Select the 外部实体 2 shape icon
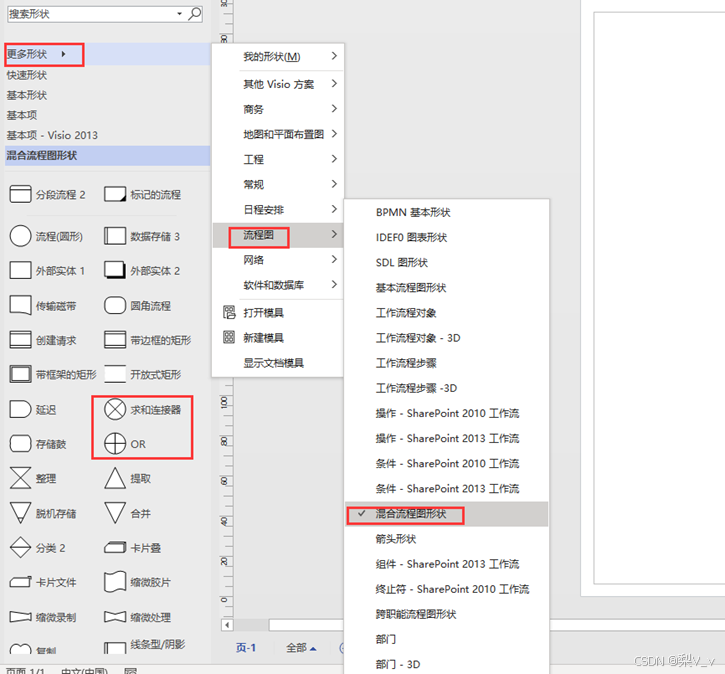This screenshot has height=674, width=725. point(115,270)
